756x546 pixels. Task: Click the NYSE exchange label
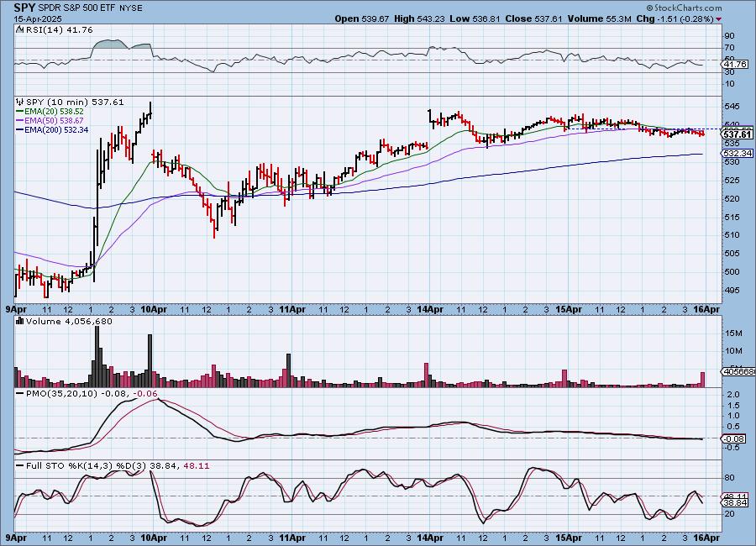(x=130, y=8)
